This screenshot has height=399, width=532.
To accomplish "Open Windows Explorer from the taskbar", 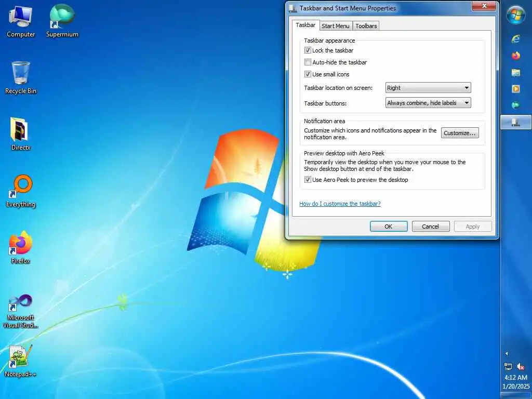I will [516, 72].
